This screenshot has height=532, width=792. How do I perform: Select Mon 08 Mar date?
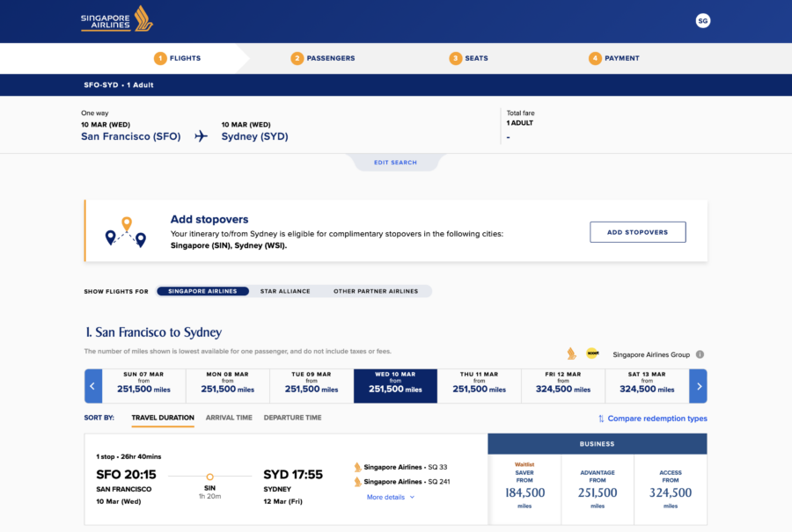pyautogui.click(x=228, y=386)
